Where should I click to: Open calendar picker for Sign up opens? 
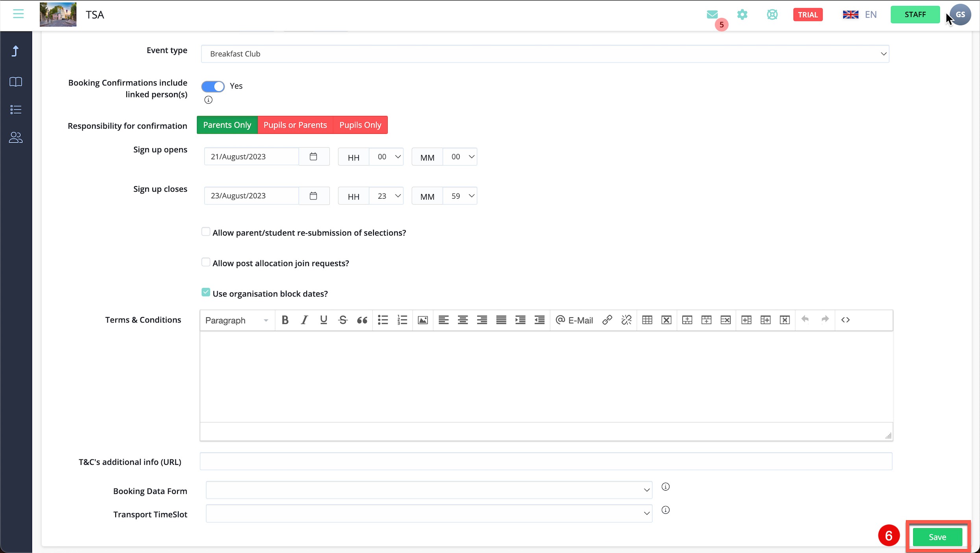[x=313, y=157]
